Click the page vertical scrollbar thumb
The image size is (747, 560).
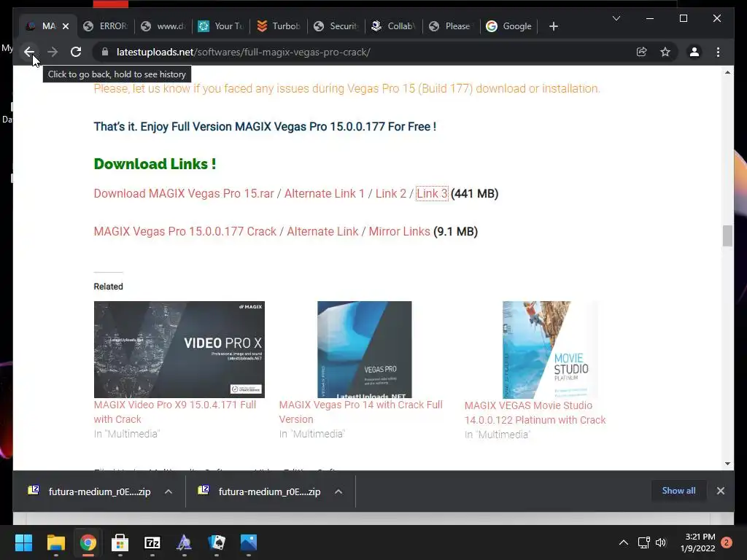[727, 236]
